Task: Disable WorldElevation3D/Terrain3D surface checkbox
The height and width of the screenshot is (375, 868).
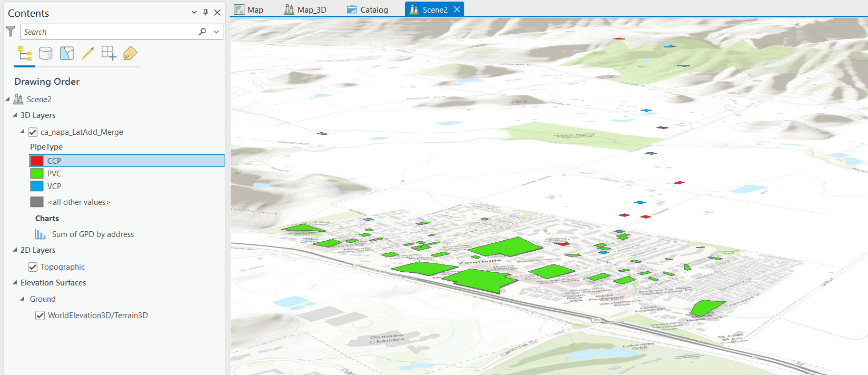Action: tap(40, 315)
